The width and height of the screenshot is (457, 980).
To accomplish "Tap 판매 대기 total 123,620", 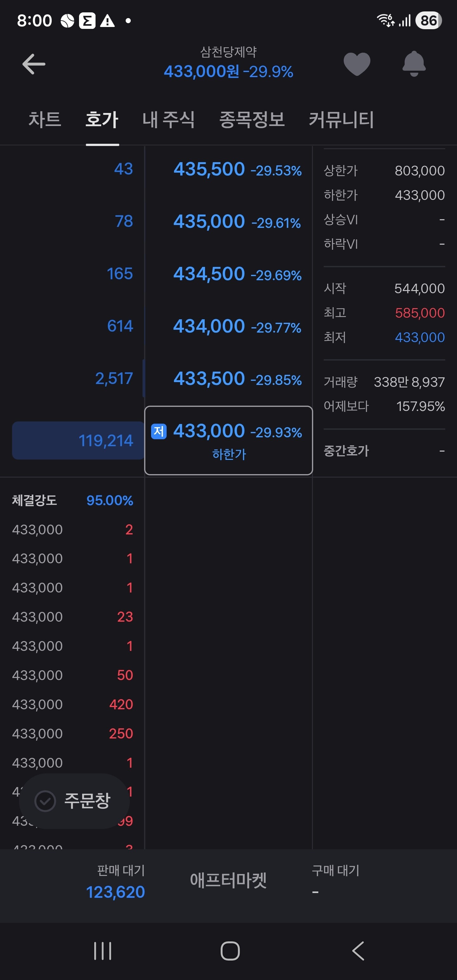I will coord(116,891).
